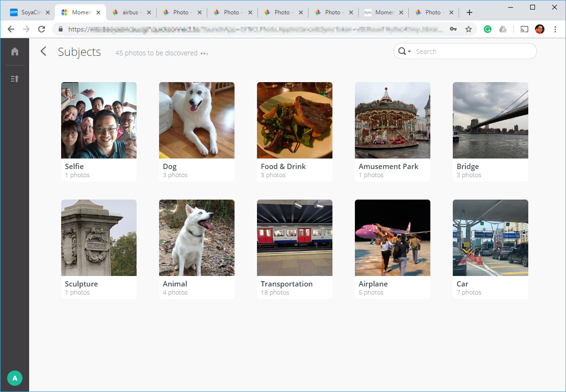Click the back arrow beside Subjects
Image resolution: width=566 pixels, height=392 pixels.
[43, 52]
